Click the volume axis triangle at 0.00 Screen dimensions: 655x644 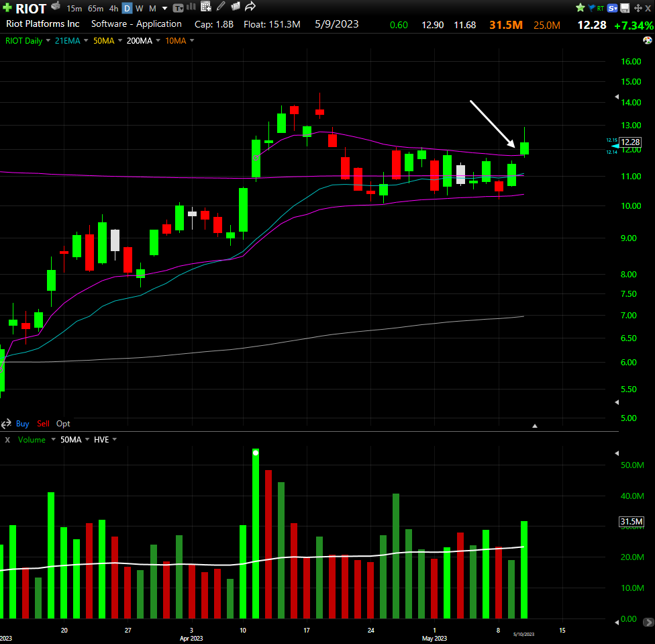click(x=617, y=623)
